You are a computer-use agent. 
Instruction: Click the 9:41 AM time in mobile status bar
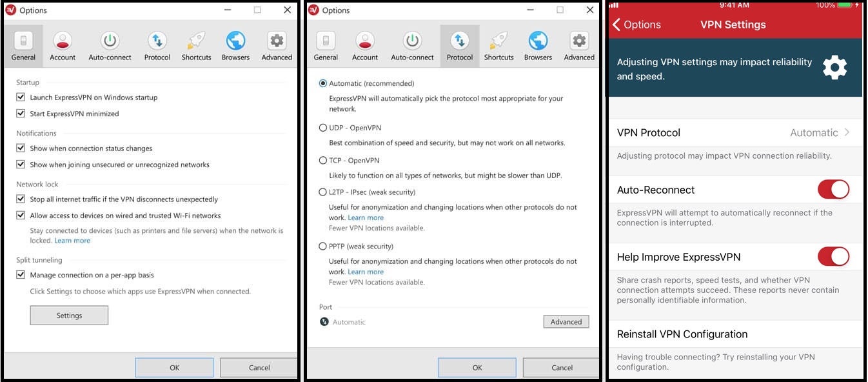[734, 5]
